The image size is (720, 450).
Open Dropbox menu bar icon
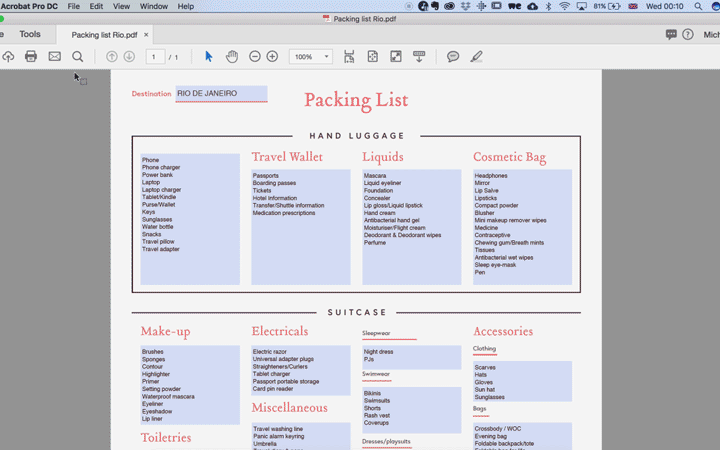[x=465, y=6]
